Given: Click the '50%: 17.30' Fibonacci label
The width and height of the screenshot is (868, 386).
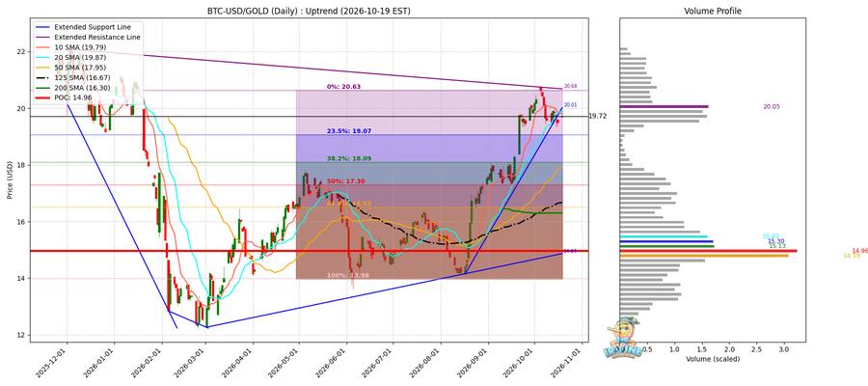Looking at the screenshot, I should pos(345,181).
